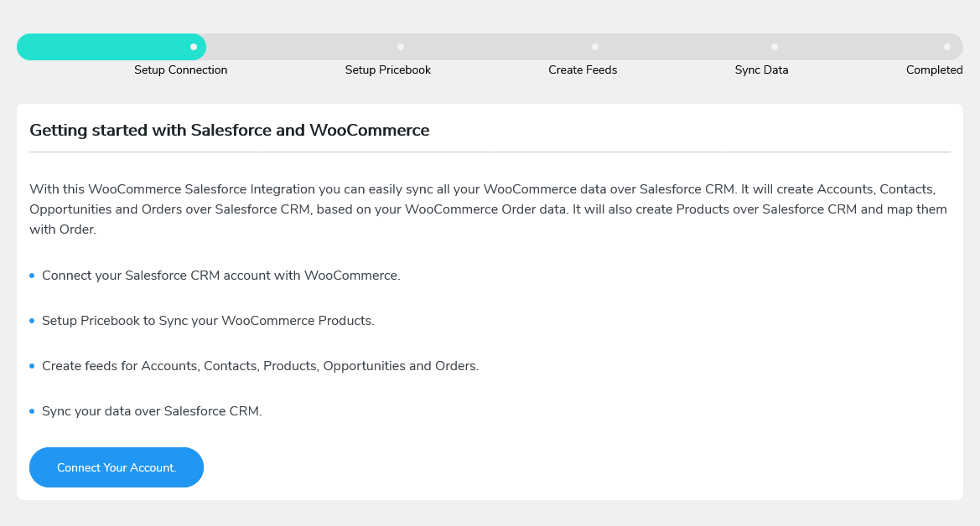Click the Setup Pricebook step marker
980x526 pixels.
pos(401,47)
